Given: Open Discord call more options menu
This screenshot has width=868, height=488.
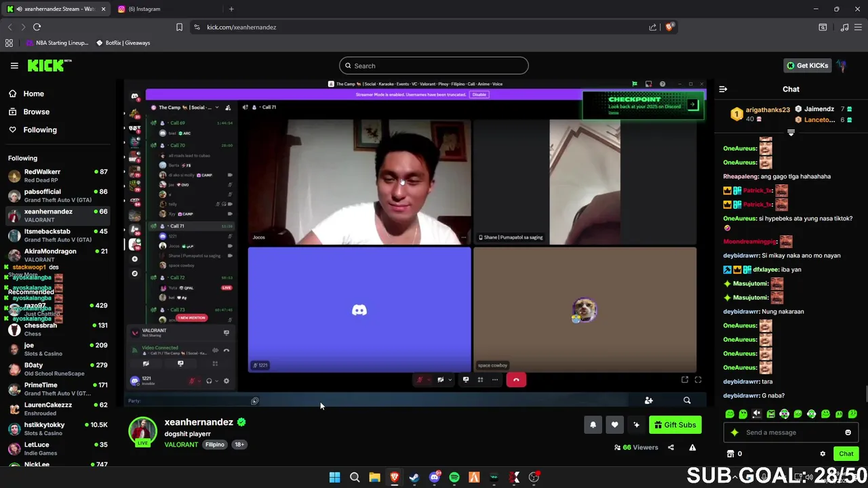Looking at the screenshot, I should [x=495, y=380].
